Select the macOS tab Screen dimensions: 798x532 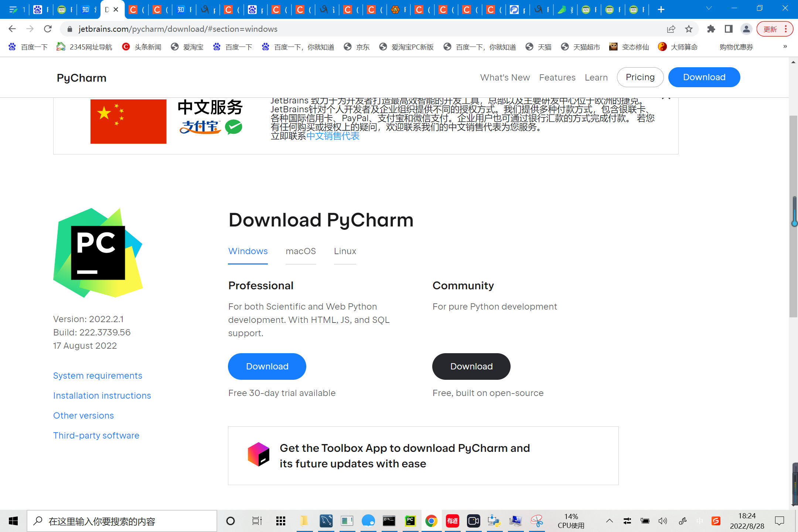point(301,251)
